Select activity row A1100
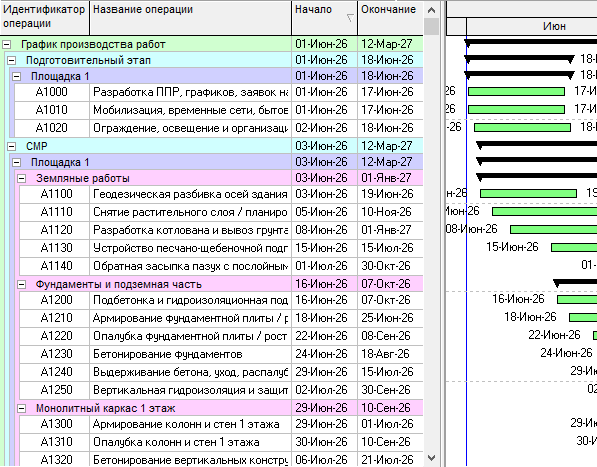 tap(222, 194)
